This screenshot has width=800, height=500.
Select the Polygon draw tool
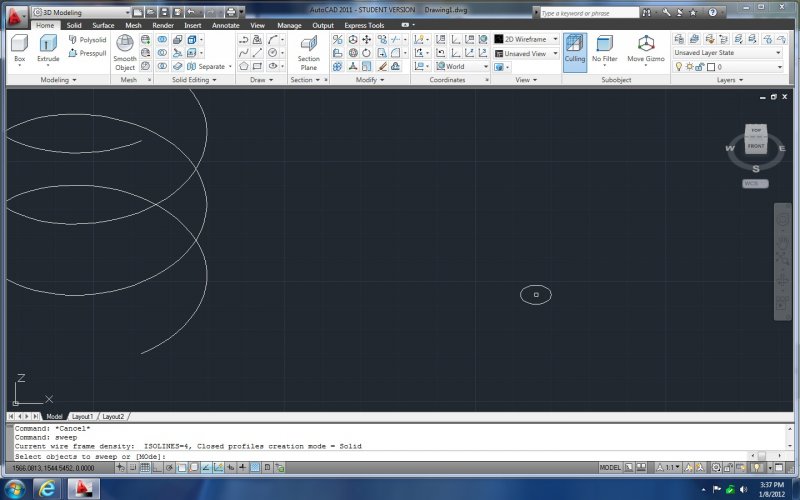[x=244, y=66]
